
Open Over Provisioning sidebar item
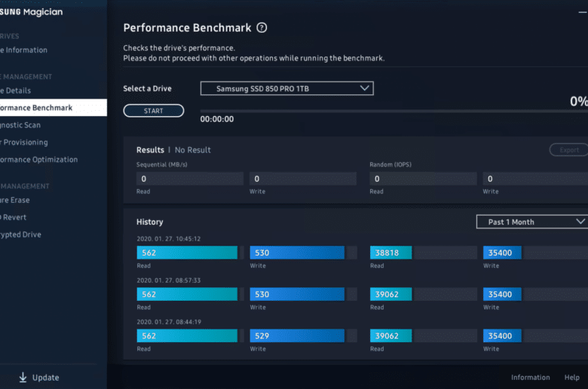point(24,142)
